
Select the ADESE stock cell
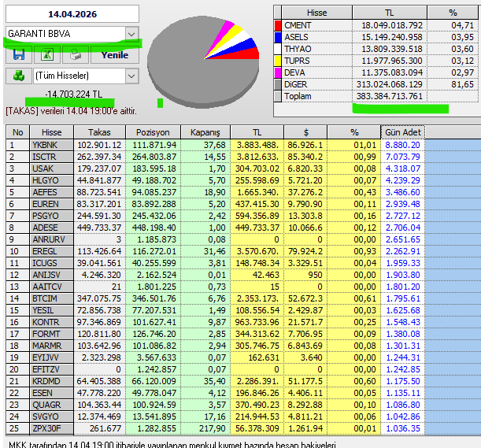tap(51, 228)
